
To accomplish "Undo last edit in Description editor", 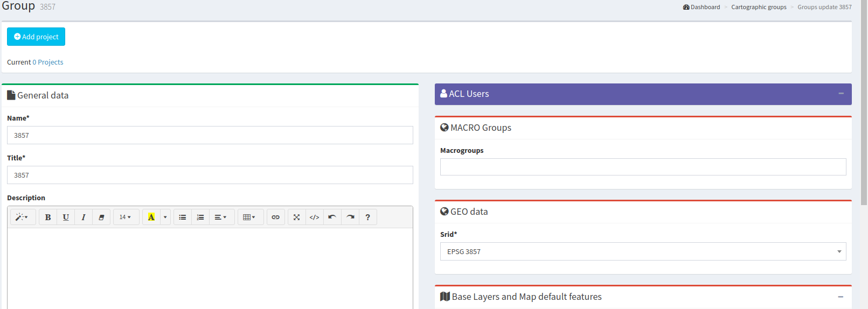I will tap(332, 217).
